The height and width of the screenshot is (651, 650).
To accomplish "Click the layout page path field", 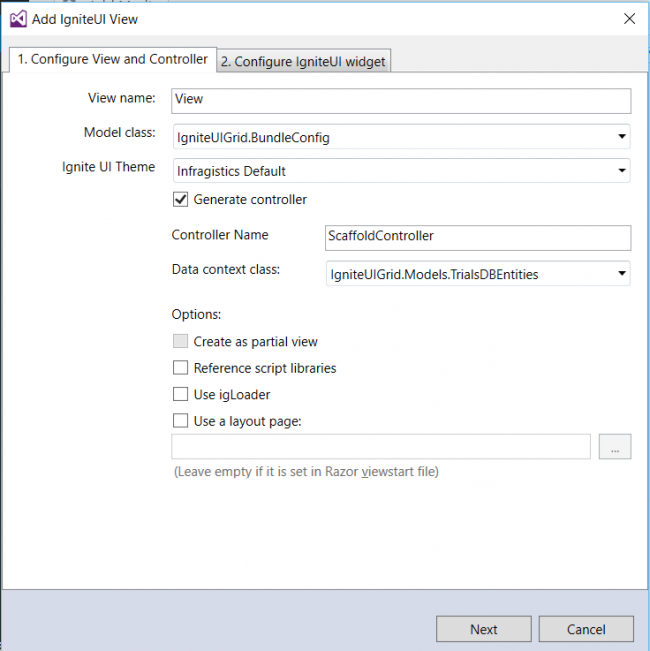I will (381, 447).
